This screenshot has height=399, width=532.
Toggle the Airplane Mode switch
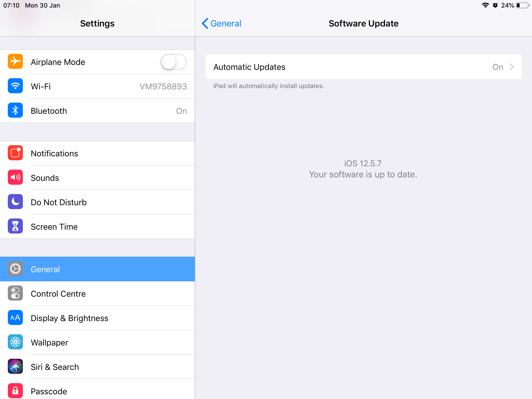point(174,62)
